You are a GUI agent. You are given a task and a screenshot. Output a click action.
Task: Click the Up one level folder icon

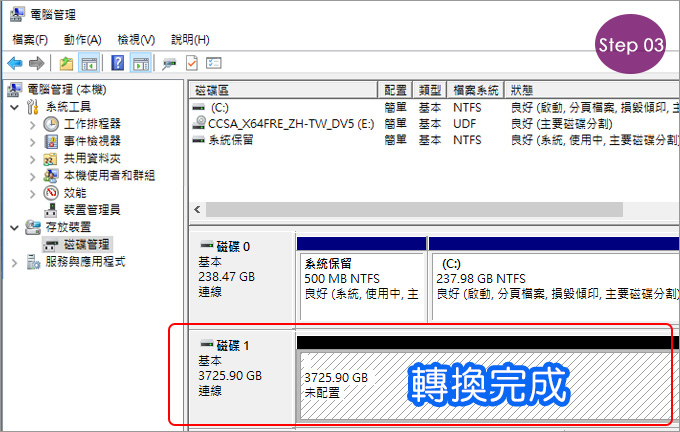coord(66,63)
